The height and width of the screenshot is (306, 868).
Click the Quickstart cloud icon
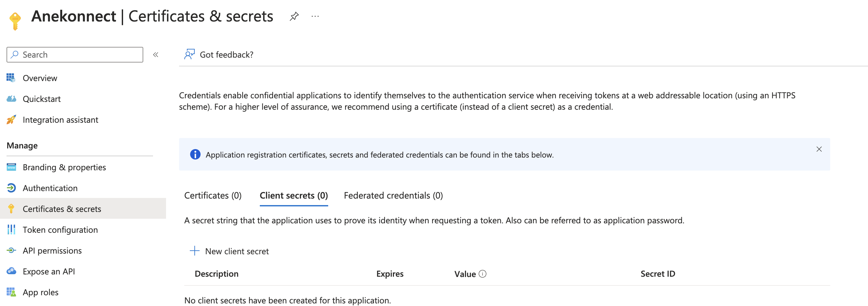pos(11,99)
